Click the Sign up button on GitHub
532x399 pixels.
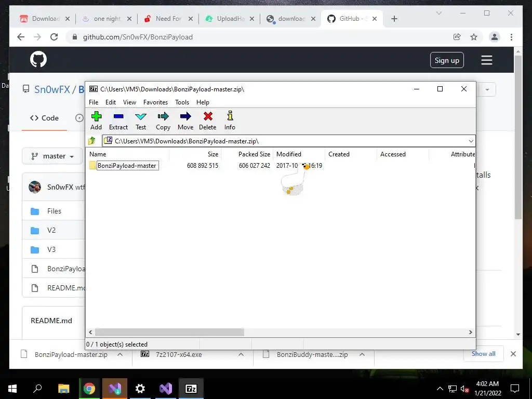pos(447,60)
